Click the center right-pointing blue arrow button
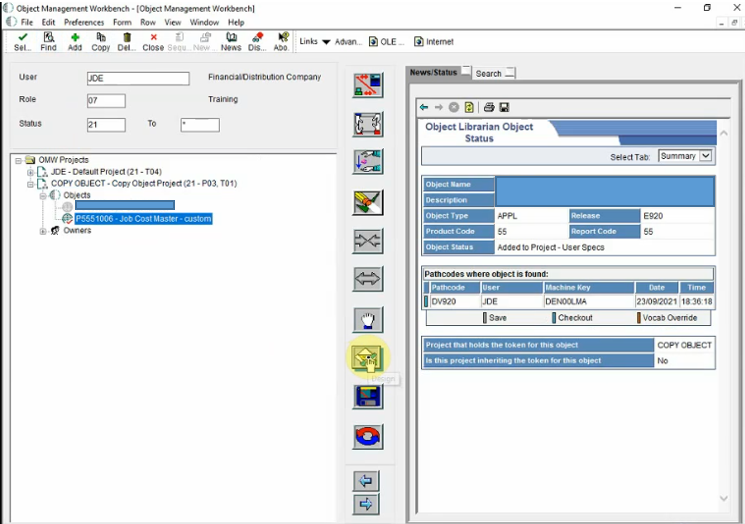Screen dimensions: 745x524 (366, 504)
